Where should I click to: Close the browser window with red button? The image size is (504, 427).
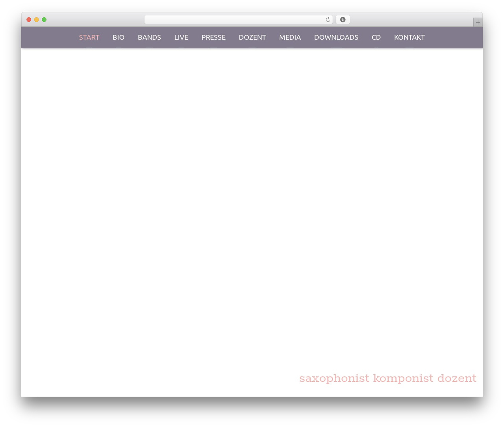pyautogui.click(x=29, y=20)
